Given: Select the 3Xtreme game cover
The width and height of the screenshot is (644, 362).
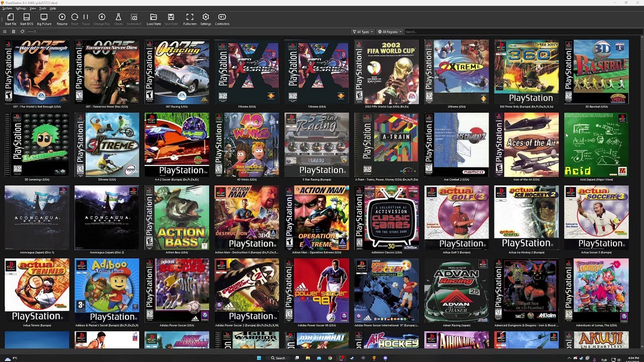Looking at the screenshot, I should click(x=107, y=145).
